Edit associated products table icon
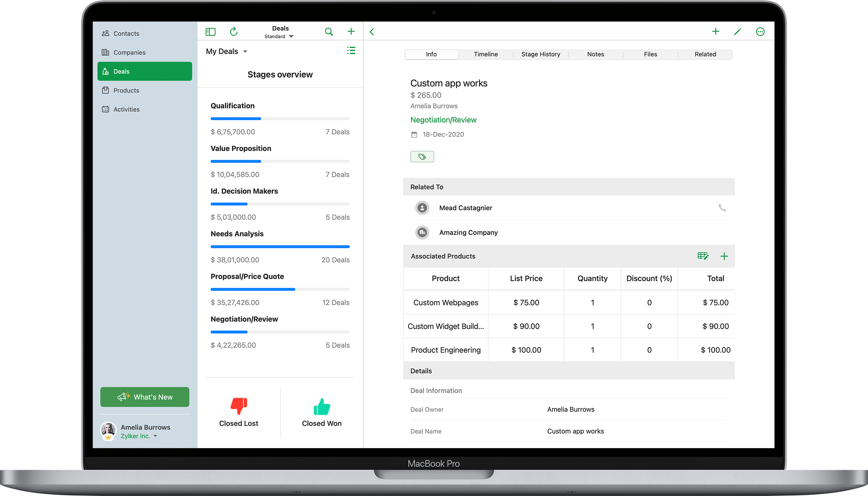Viewport: 868px width, 496px height. [x=703, y=256]
